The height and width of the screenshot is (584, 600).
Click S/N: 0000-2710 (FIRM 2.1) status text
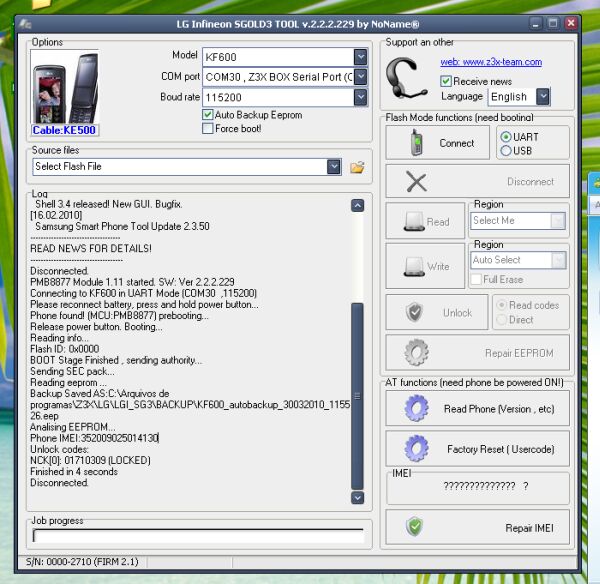(x=82, y=562)
